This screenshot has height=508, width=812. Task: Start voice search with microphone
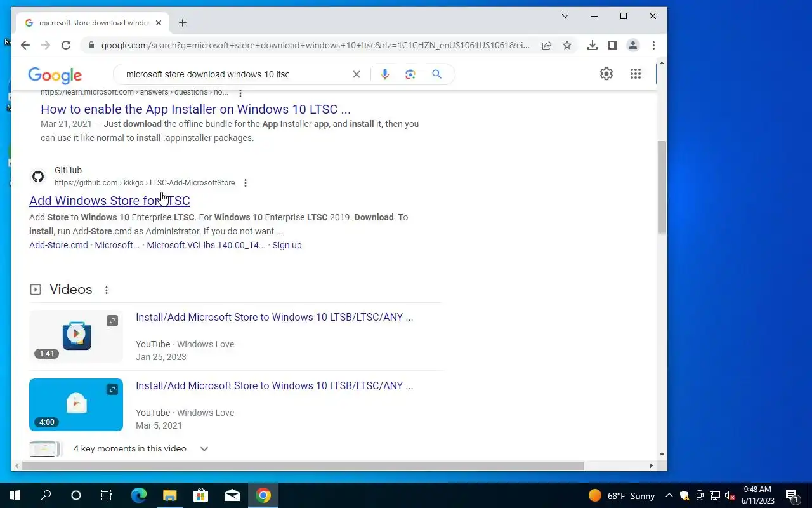pyautogui.click(x=384, y=74)
